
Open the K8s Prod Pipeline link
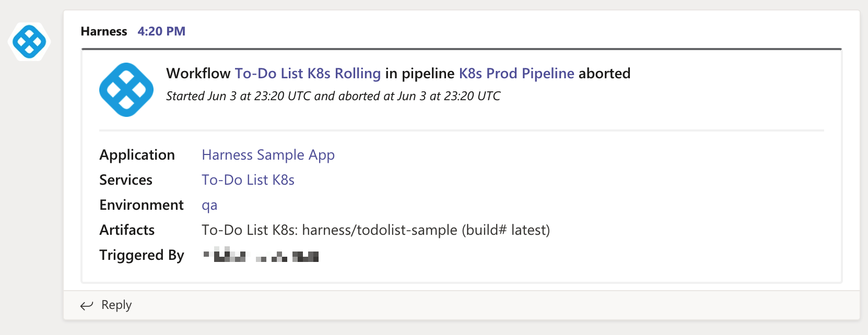coord(517,74)
